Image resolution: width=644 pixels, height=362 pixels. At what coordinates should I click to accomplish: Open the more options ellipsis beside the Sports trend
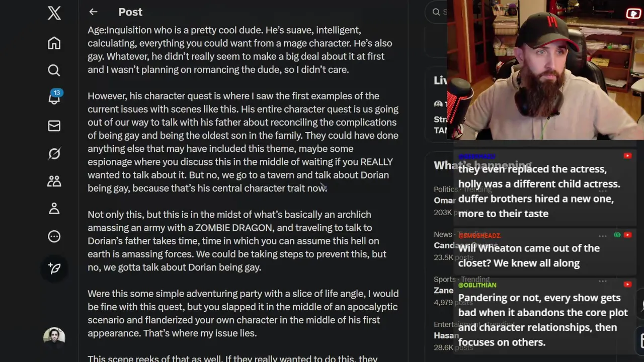tap(602, 281)
